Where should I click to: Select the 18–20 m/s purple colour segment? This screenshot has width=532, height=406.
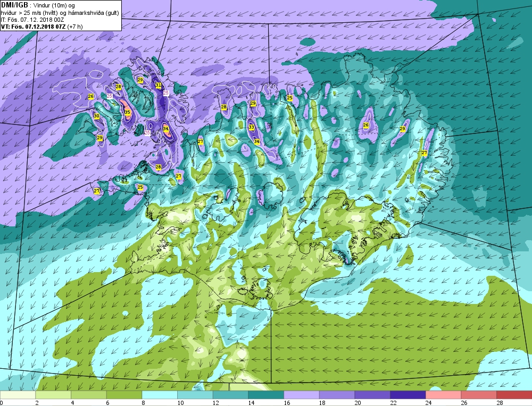[337, 395]
